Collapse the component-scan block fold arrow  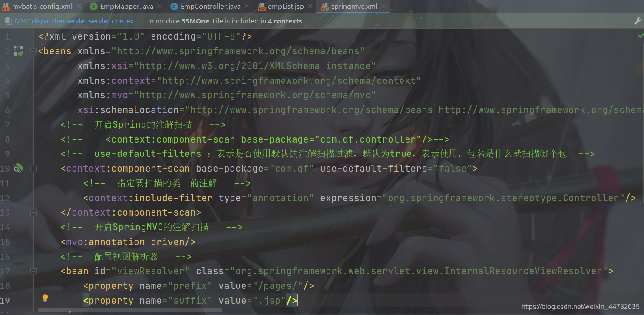tap(33, 168)
